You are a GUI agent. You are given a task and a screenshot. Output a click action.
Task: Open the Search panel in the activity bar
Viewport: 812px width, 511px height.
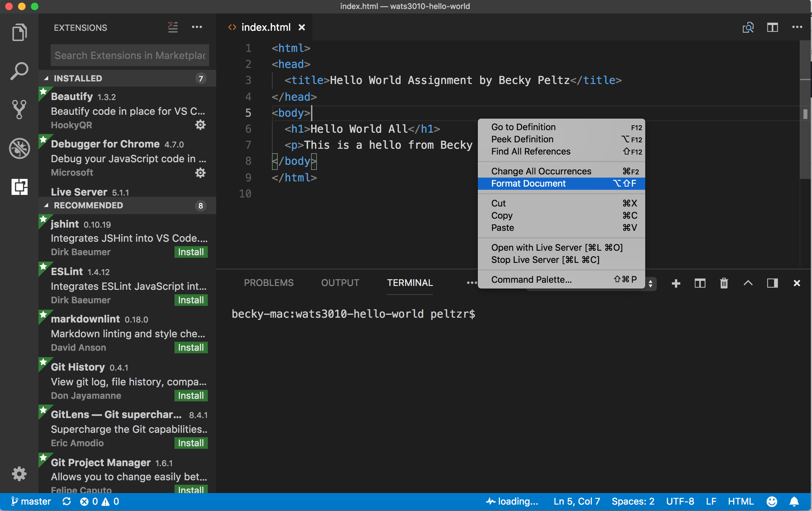click(x=19, y=70)
